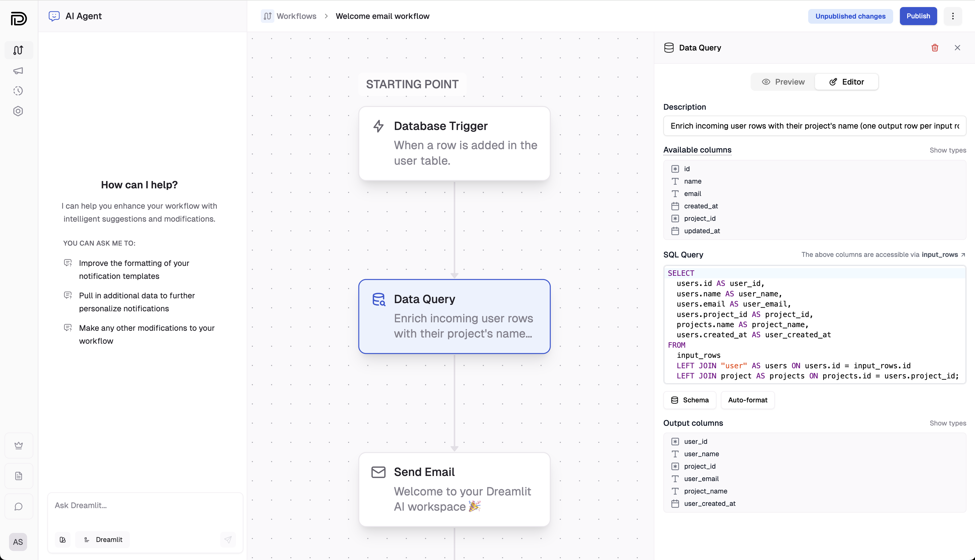Open the history panel from the sidebar
This screenshot has width=975, height=560.
[x=18, y=91]
